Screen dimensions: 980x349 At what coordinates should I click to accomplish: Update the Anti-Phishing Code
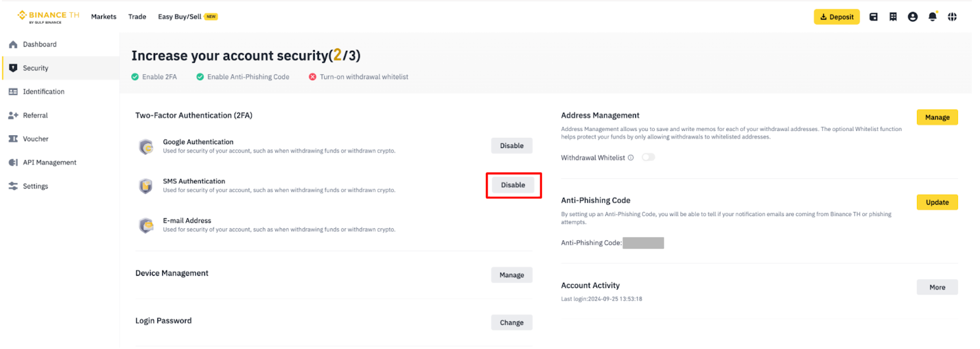click(x=937, y=203)
